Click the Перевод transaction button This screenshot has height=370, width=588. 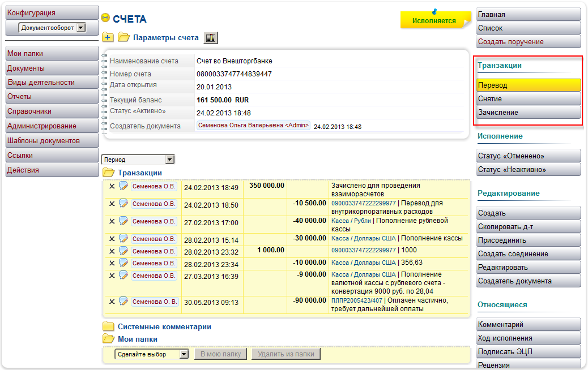pyautogui.click(x=529, y=85)
